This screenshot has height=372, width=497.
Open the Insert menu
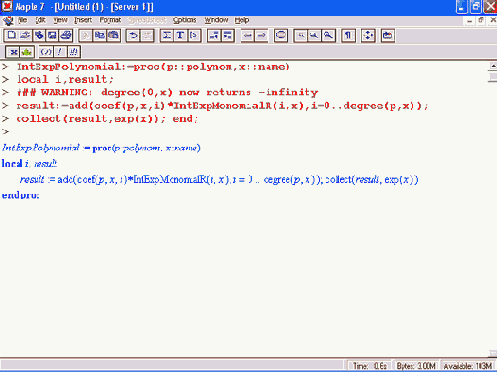(83, 20)
